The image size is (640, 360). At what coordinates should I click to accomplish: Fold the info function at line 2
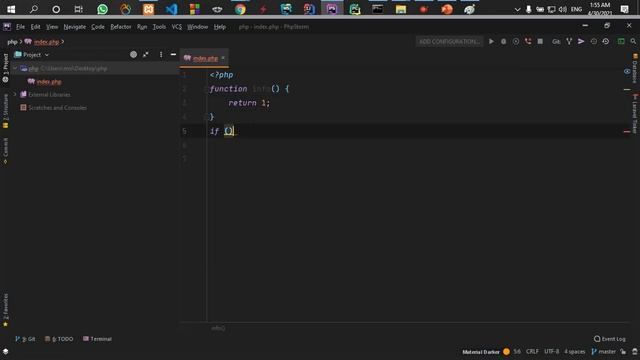pos(206,89)
